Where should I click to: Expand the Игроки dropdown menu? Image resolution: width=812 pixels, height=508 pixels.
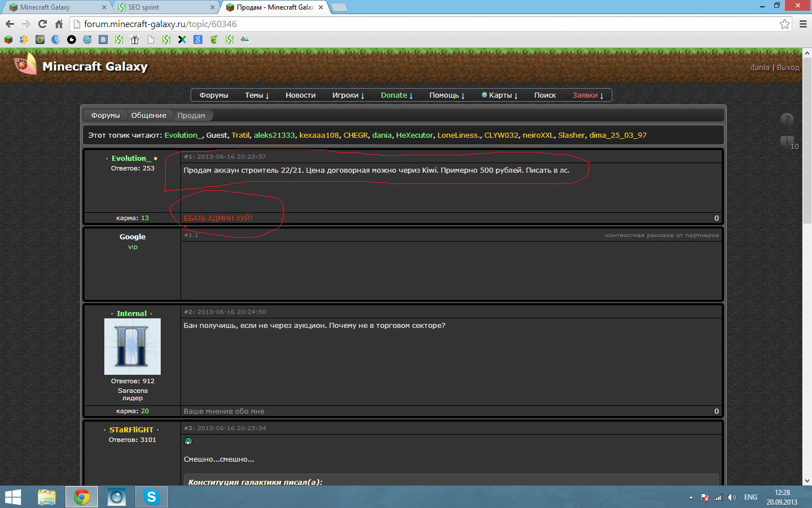348,95
